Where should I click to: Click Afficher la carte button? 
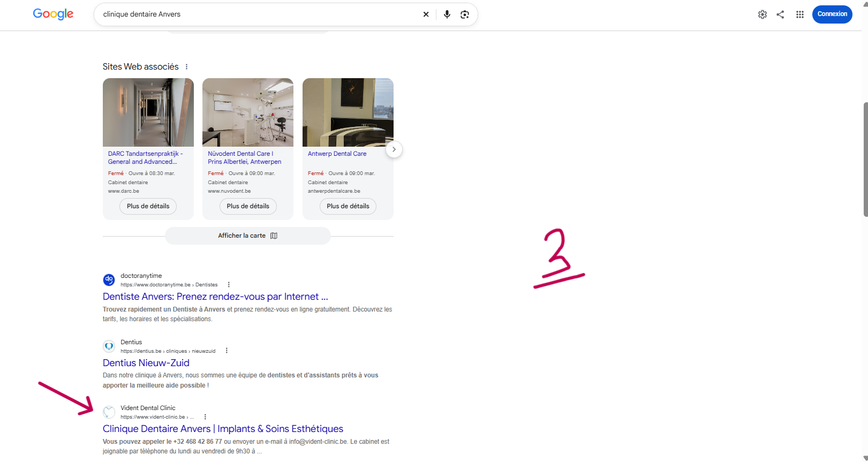click(x=248, y=236)
